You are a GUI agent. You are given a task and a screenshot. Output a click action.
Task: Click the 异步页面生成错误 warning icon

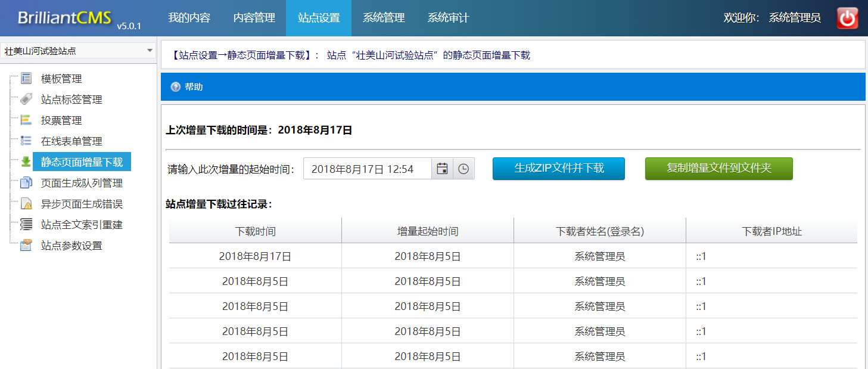click(x=26, y=204)
